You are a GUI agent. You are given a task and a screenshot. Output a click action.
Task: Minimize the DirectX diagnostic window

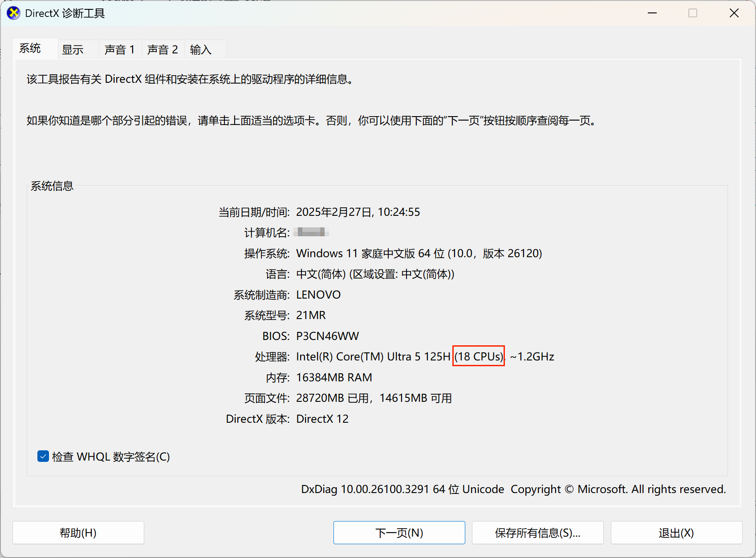point(652,13)
